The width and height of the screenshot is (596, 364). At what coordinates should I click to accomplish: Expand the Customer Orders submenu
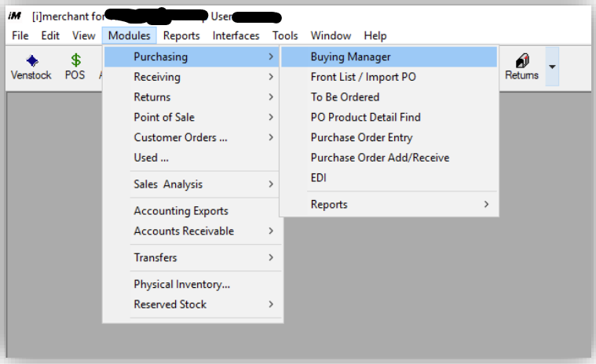192,137
